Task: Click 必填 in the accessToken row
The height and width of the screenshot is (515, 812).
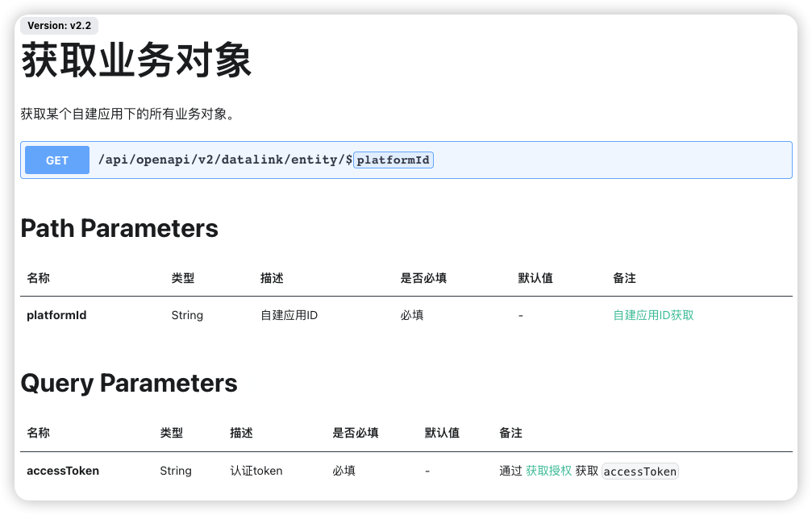Action: pos(344,471)
